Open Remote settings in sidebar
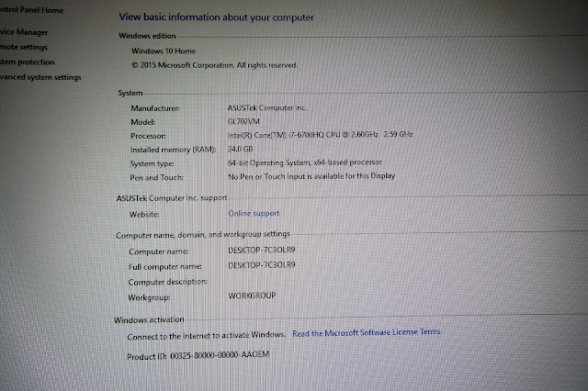Image resolution: width=588 pixels, height=391 pixels. [24, 47]
